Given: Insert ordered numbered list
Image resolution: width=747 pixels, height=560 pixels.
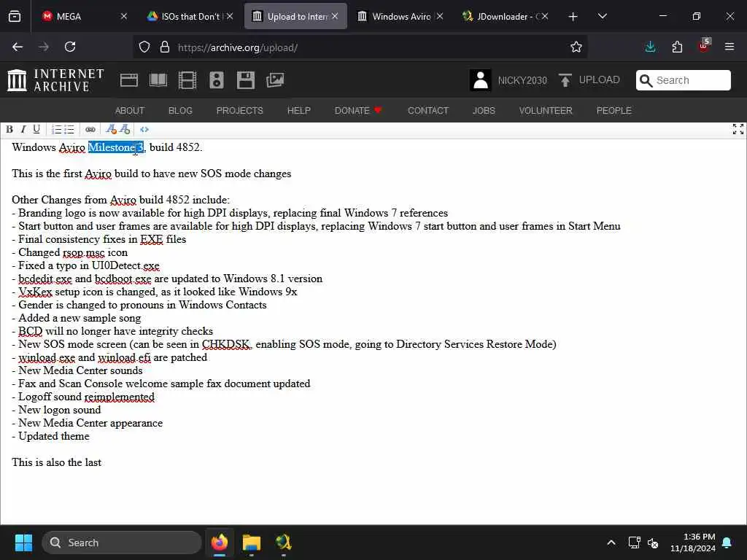Looking at the screenshot, I should pos(56,130).
